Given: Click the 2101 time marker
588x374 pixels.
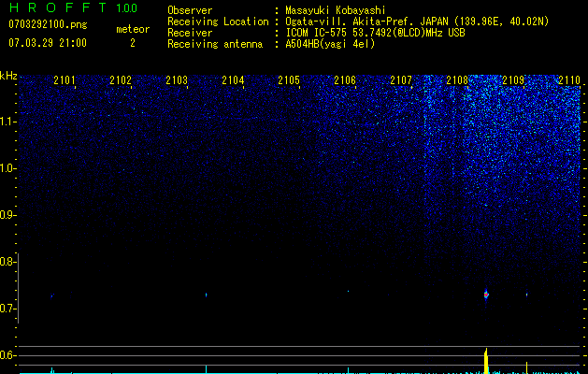Looking at the screenshot, I should point(65,79).
